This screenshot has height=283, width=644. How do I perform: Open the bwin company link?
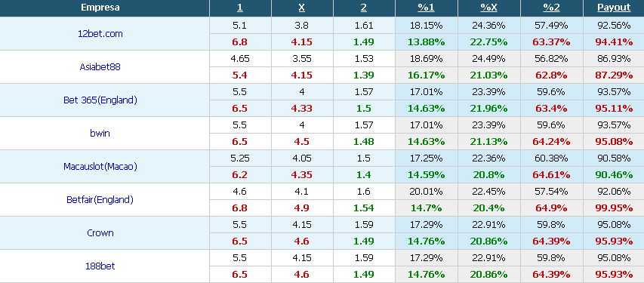pyautogui.click(x=100, y=133)
